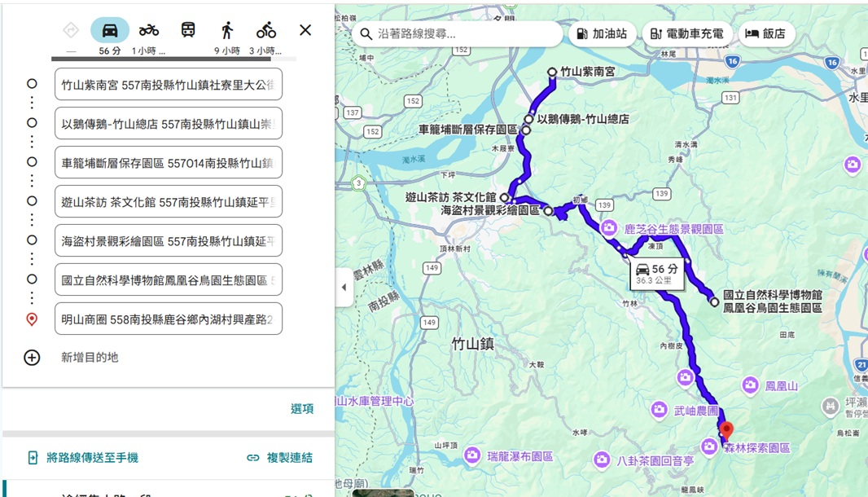The width and height of the screenshot is (868, 497).
Task: Click 竹山紫南宮 waypoint marker on map
Action: pos(552,72)
